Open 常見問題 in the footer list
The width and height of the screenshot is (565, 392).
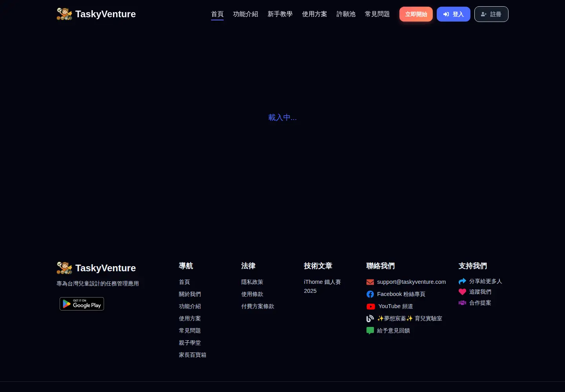pos(190,331)
